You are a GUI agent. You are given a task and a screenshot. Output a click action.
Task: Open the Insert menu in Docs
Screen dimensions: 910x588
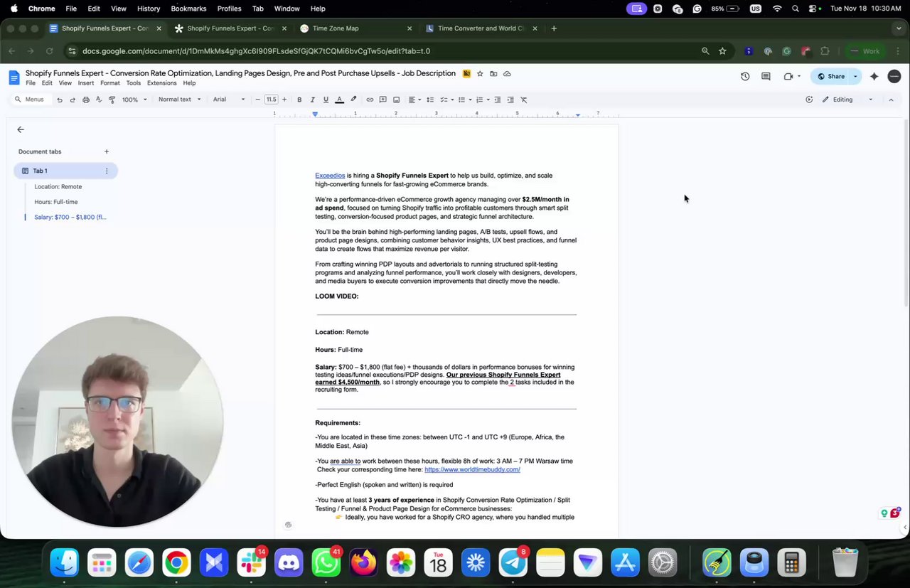click(86, 83)
